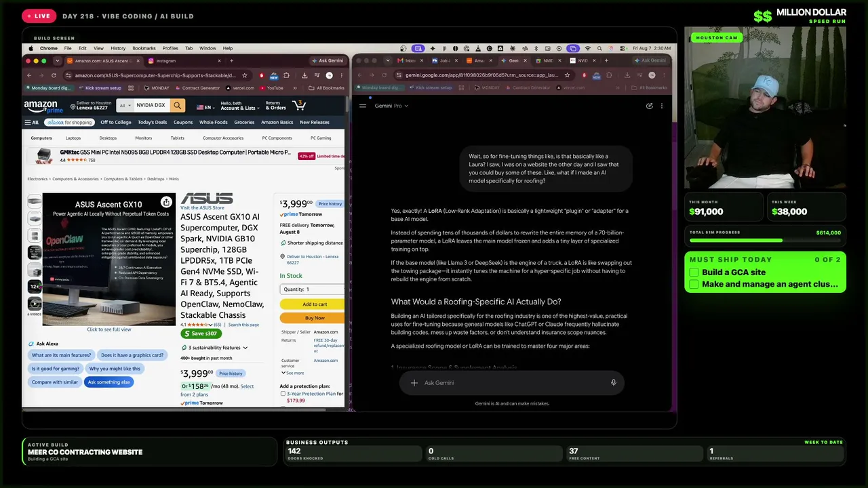The height and width of the screenshot is (488, 868).
Task: Click the Price history badge near top price
Action: (x=330, y=204)
